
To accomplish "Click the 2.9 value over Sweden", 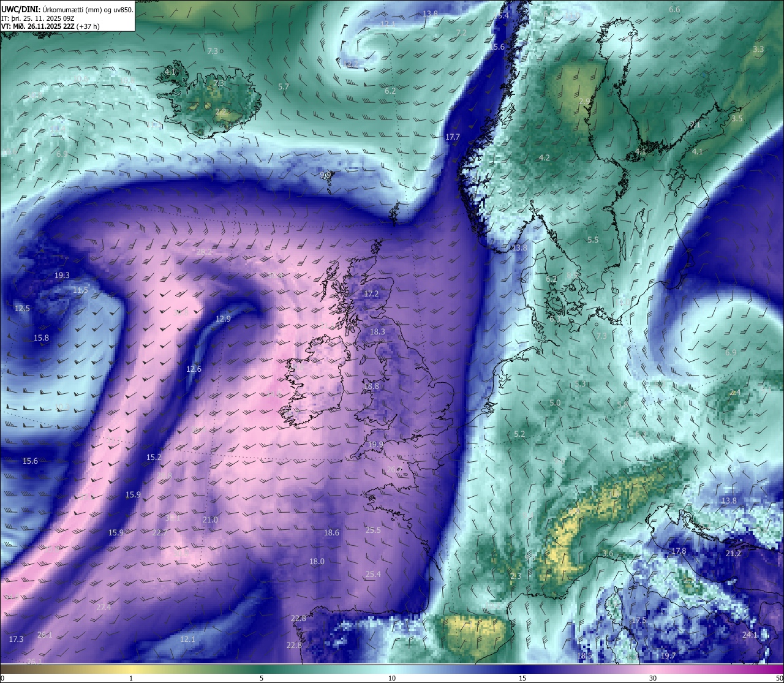I will (584, 102).
